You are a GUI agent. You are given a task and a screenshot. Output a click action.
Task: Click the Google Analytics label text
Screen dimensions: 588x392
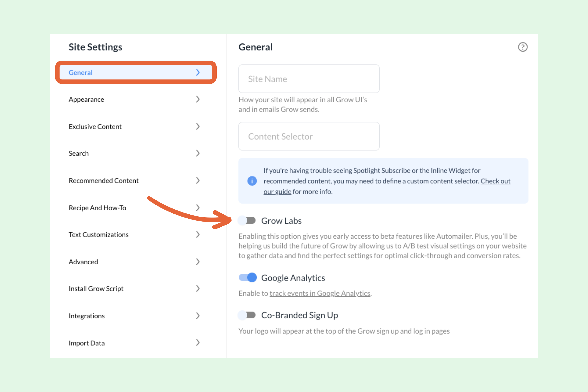pos(293,278)
